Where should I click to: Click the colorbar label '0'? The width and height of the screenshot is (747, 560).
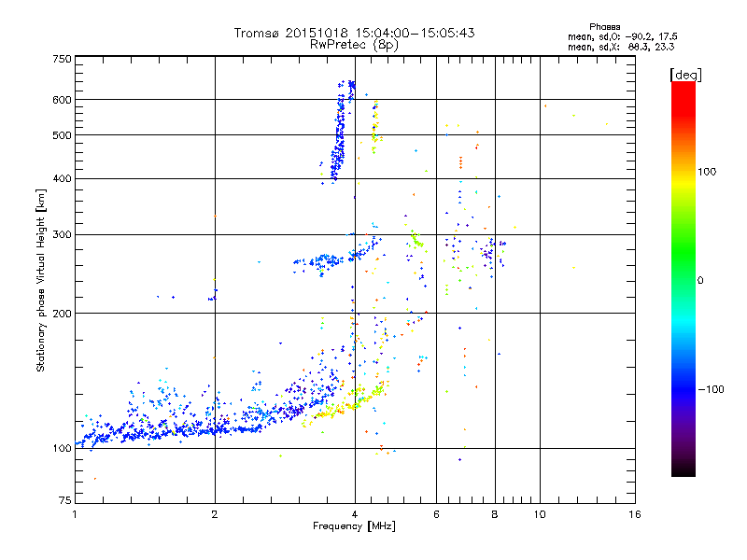pos(700,281)
